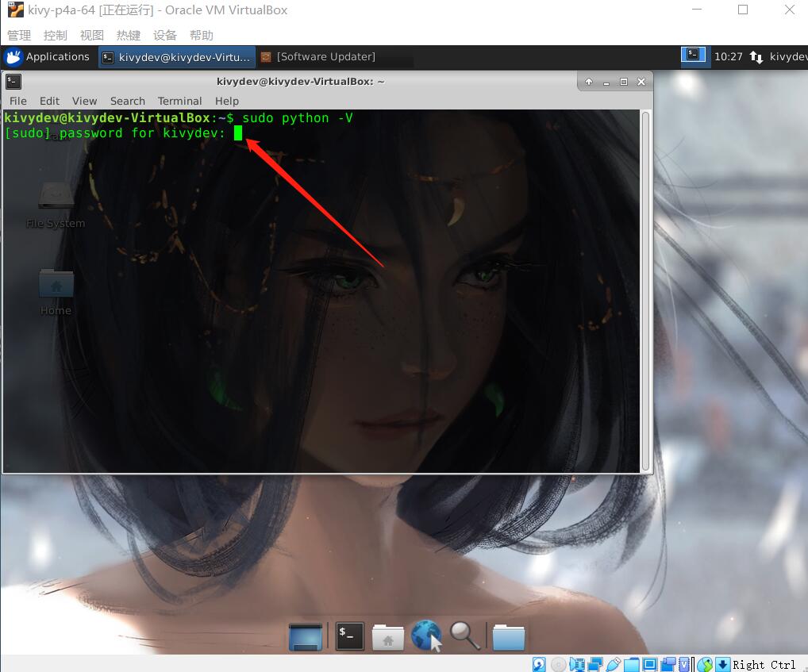Click the VirtualBox CPU virtualization status icon
The image size is (808, 672).
tap(684, 664)
